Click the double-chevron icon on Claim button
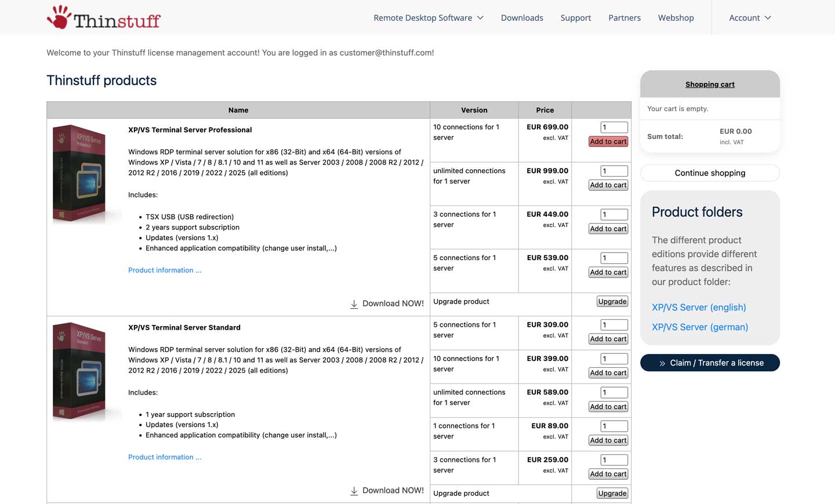Image resolution: width=835 pixels, height=504 pixels. click(662, 363)
